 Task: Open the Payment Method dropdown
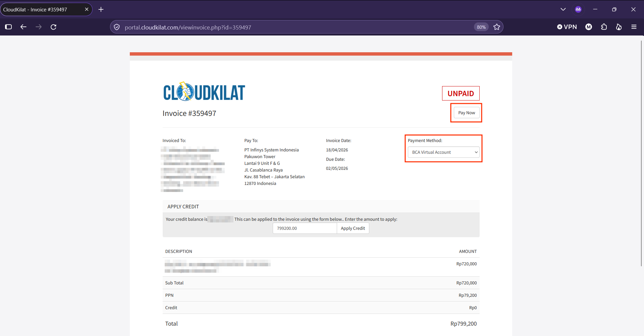tap(443, 152)
